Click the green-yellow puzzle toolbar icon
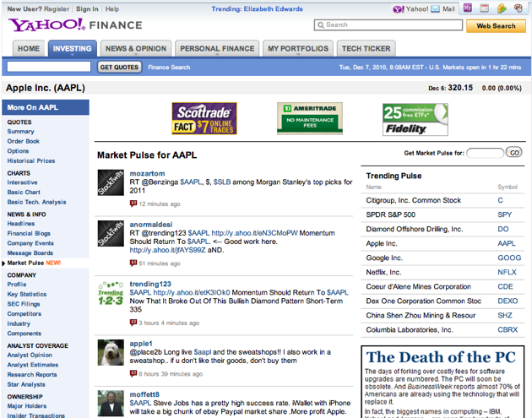The height and width of the screenshot is (418, 532). [x=502, y=8]
